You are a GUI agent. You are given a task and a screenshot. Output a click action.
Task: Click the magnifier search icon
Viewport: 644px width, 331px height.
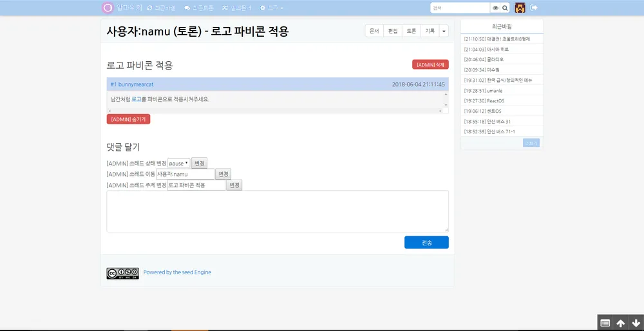click(505, 8)
